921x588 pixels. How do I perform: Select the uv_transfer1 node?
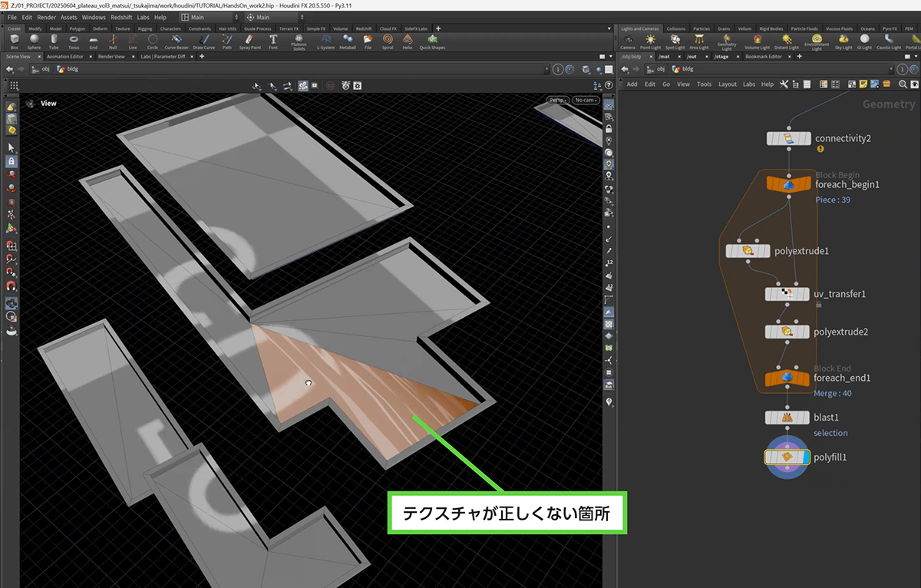click(787, 293)
